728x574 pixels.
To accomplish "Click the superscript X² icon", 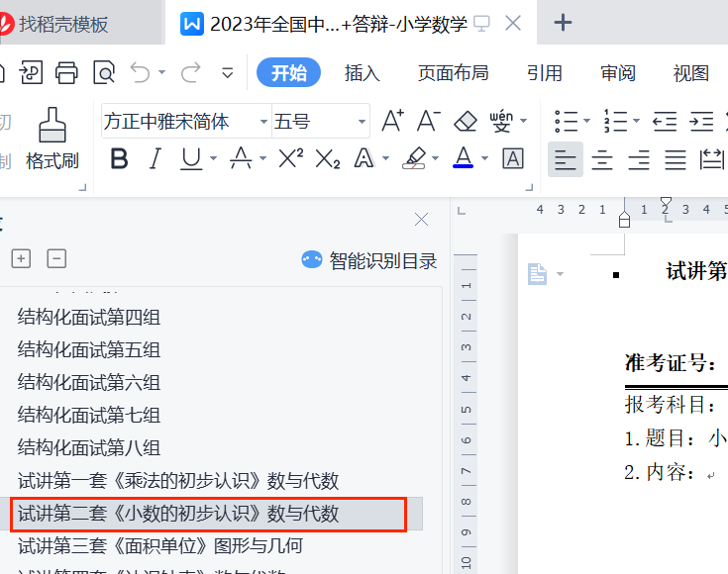I will pos(290,158).
